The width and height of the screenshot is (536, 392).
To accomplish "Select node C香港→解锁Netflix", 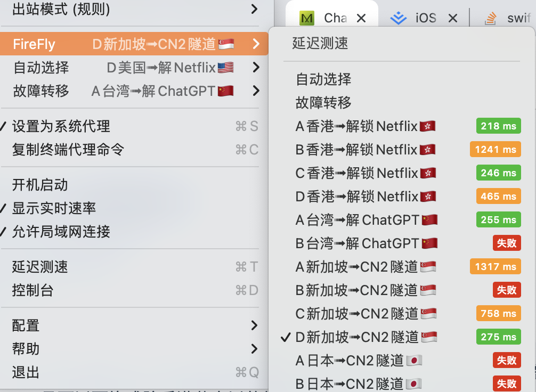I will coord(402,173).
